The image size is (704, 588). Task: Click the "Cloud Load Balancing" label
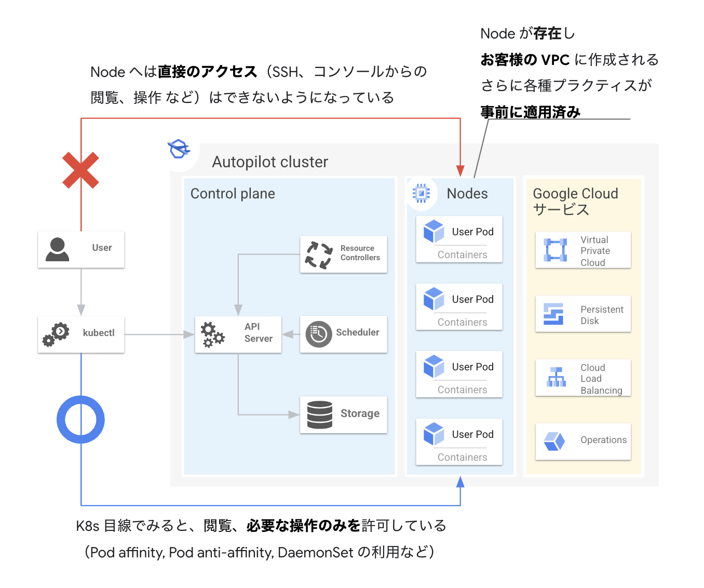601,379
